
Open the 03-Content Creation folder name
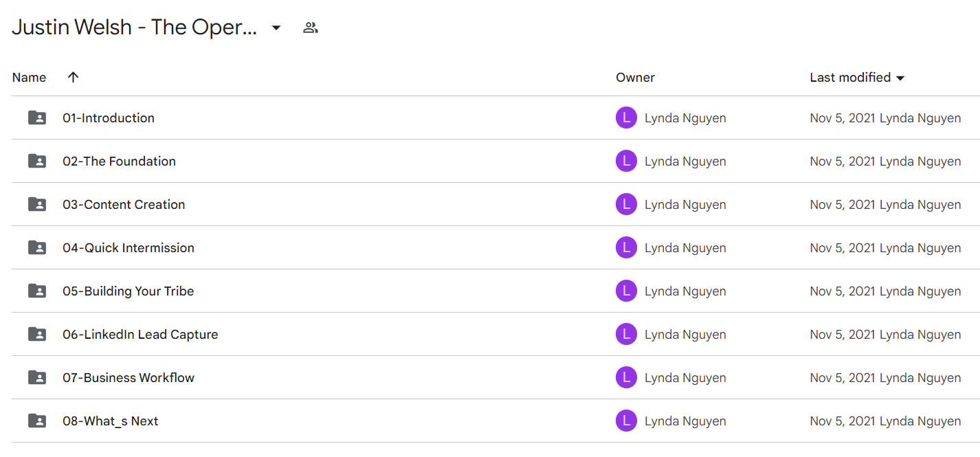point(124,205)
